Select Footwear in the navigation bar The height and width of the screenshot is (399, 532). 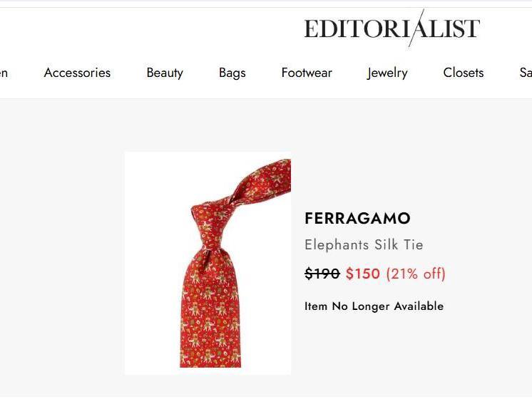(307, 73)
